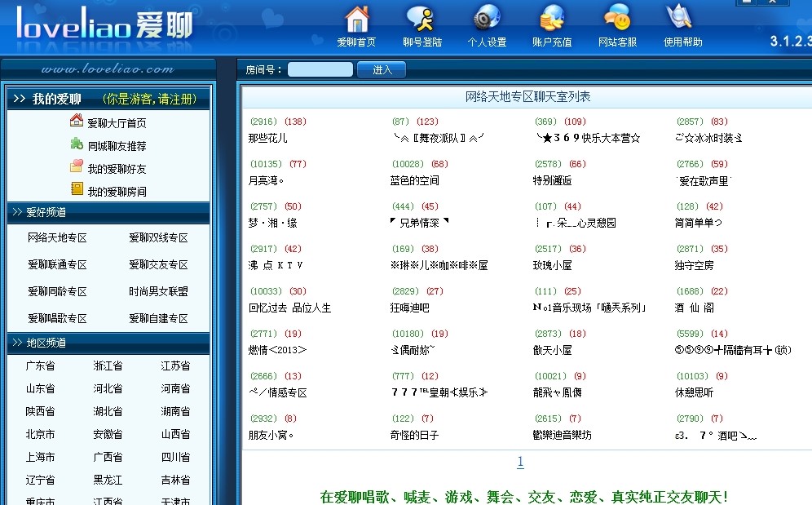Enter chat room 月亮湾
The height and width of the screenshot is (505, 812).
pos(266,181)
